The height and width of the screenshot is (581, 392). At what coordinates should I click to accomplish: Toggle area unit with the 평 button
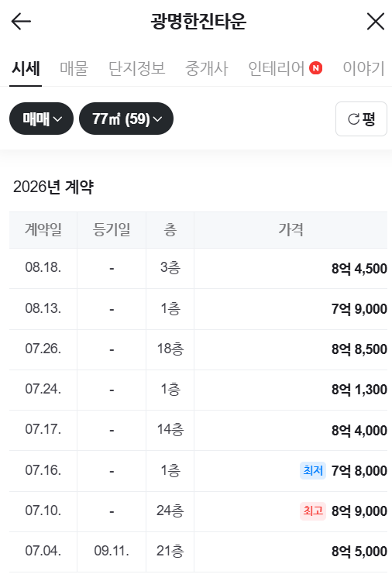pos(361,119)
